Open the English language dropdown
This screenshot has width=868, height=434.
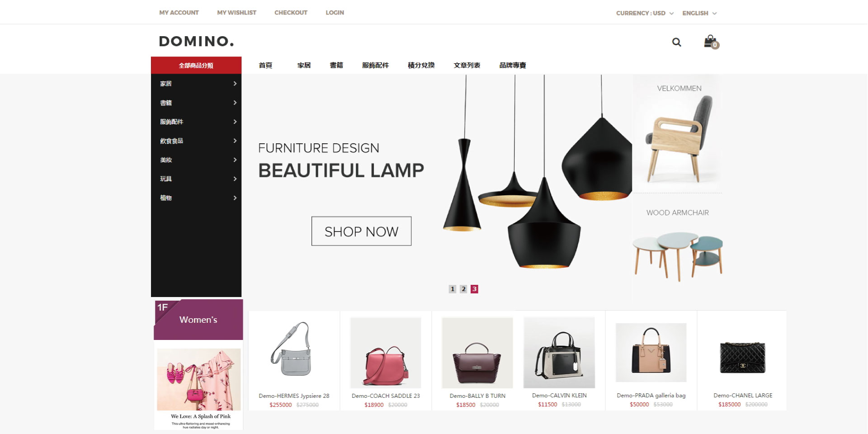click(699, 13)
